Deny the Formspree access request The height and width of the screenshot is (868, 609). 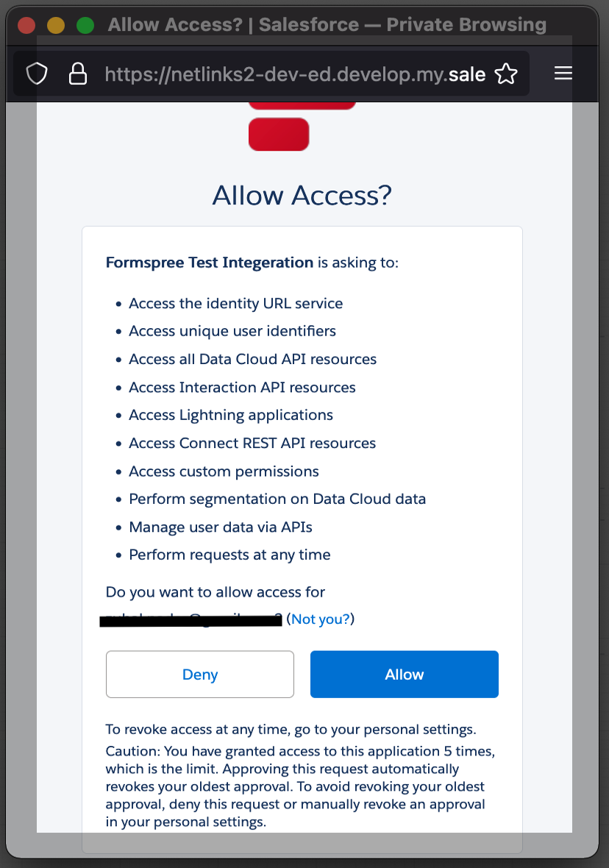click(199, 674)
